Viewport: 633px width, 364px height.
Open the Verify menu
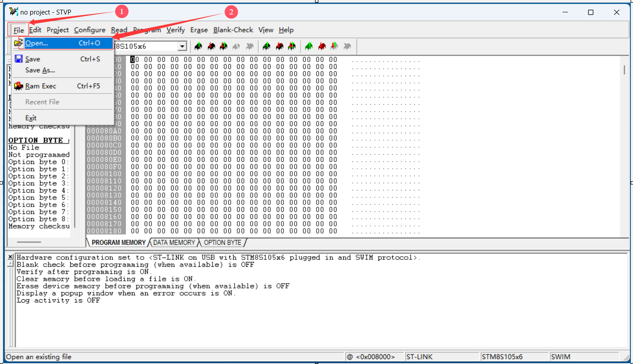(176, 30)
